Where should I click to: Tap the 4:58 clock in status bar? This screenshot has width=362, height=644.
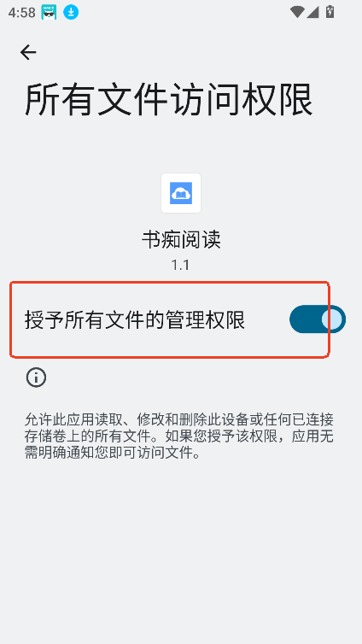click(21, 12)
